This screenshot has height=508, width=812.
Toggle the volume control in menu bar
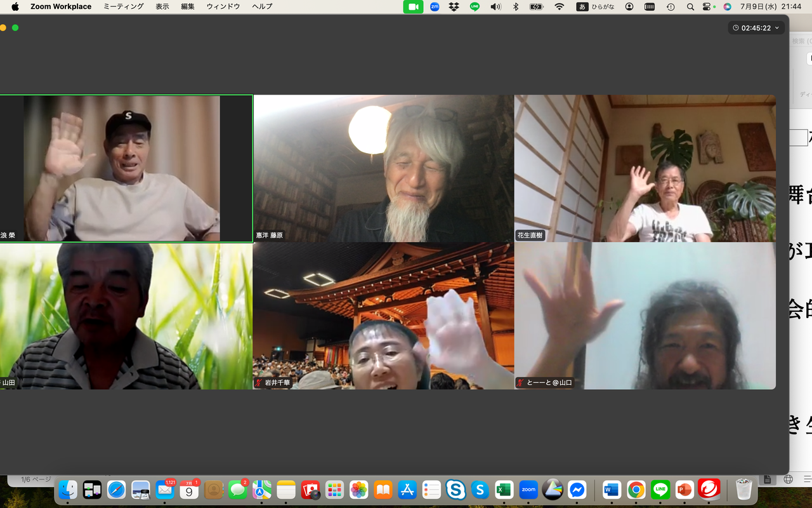pyautogui.click(x=495, y=6)
